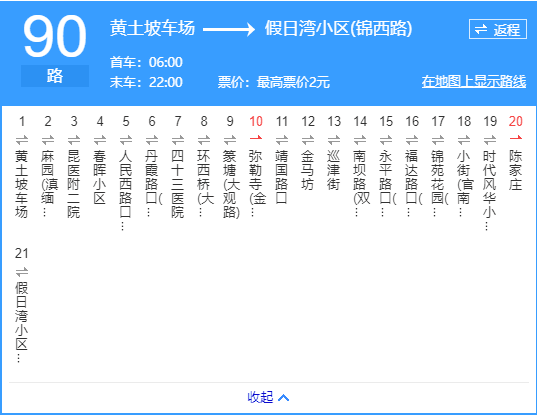Click the up chevron next to 收起
This screenshot has height=416, width=537.
click(284, 398)
